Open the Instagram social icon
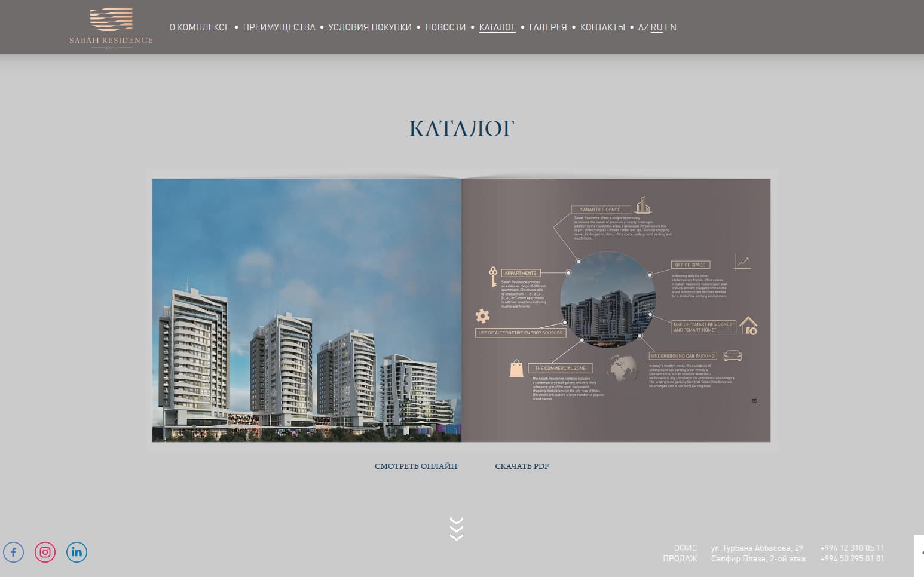The width and height of the screenshot is (924, 577). point(45,552)
